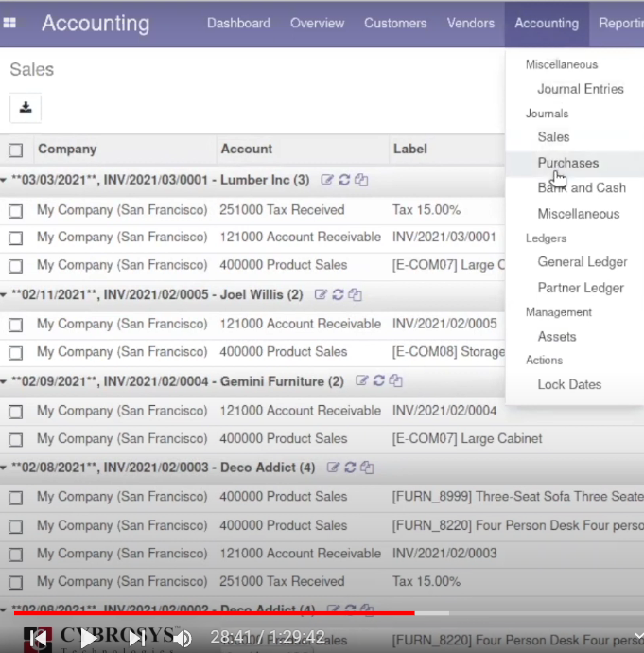
Task: Select Bank and Cash journal
Action: point(582,187)
